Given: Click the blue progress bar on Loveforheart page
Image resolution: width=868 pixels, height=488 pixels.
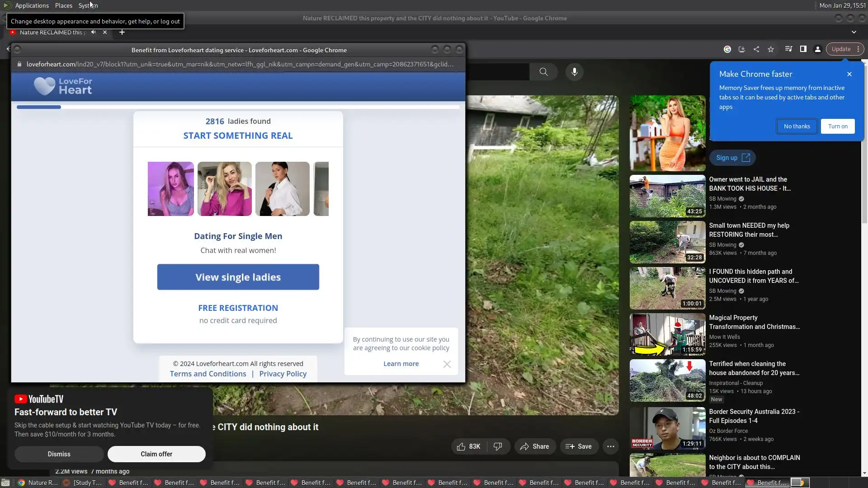Looking at the screenshot, I should pos(39,107).
